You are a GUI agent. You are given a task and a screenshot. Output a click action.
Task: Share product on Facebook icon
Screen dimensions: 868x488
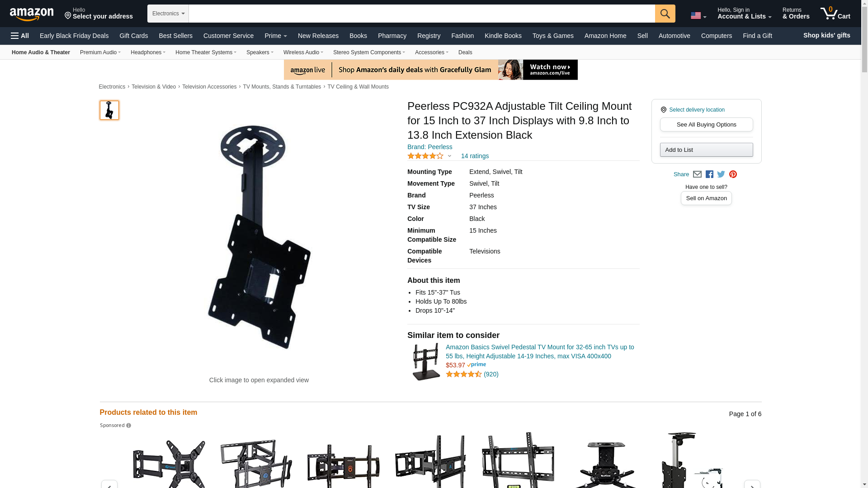tap(709, 174)
